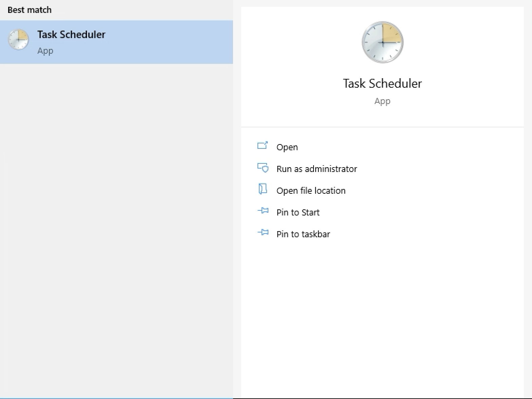The height and width of the screenshot is (399, 532).
Task: Choose Pin to taskbar
Action: 303,234
